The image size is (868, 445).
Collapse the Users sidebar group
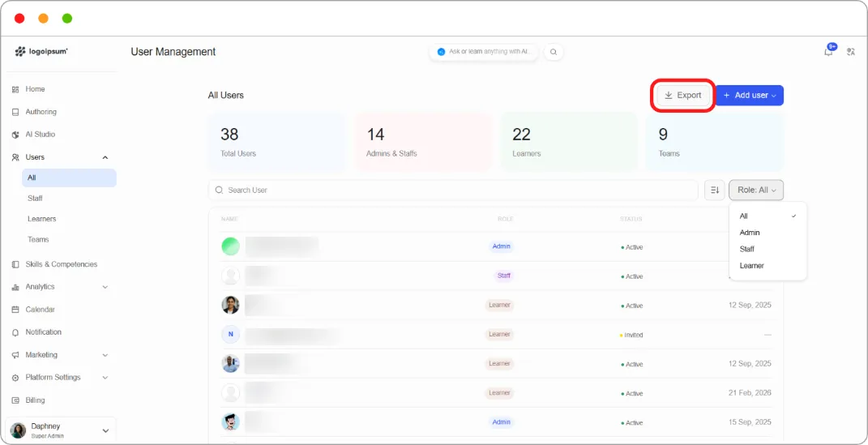[105, 158]
